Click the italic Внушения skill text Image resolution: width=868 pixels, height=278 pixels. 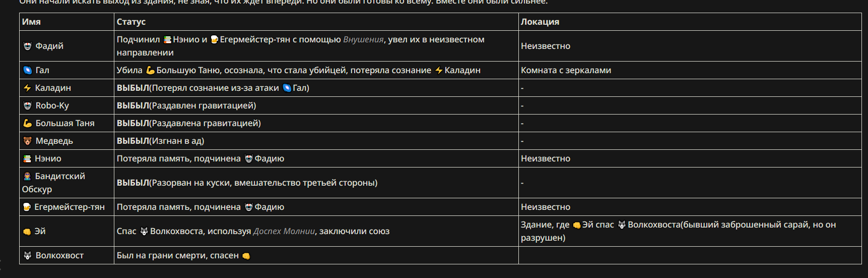pos(363,39)
